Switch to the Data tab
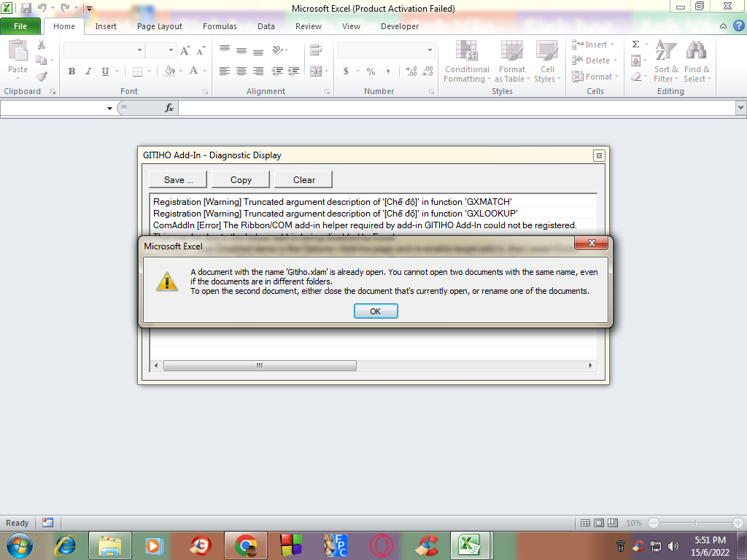The width and height of the screenshot is (747, 560). pos(266,26)
